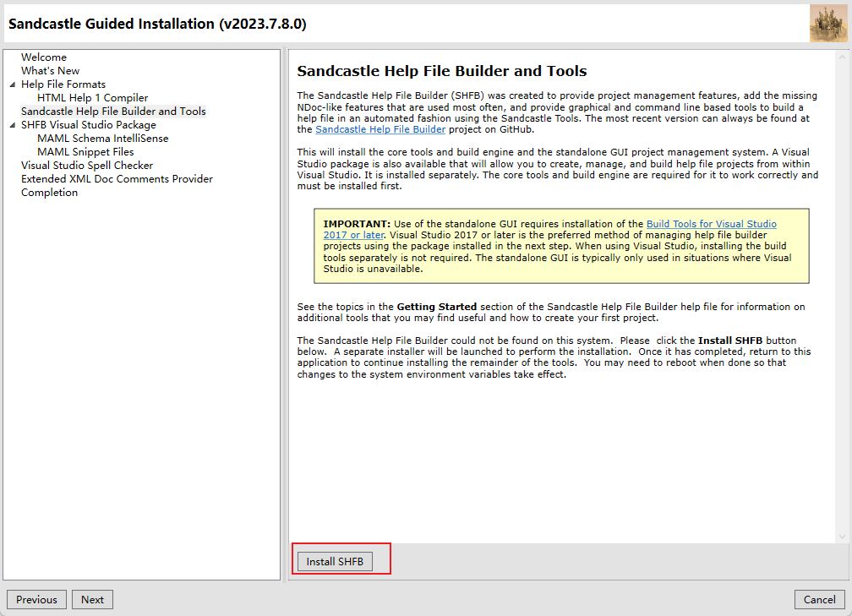The width and height of the screenshot is (852, 616).
Task: Open SHFB Visual Studio Package page
Action: coord(88,125)
